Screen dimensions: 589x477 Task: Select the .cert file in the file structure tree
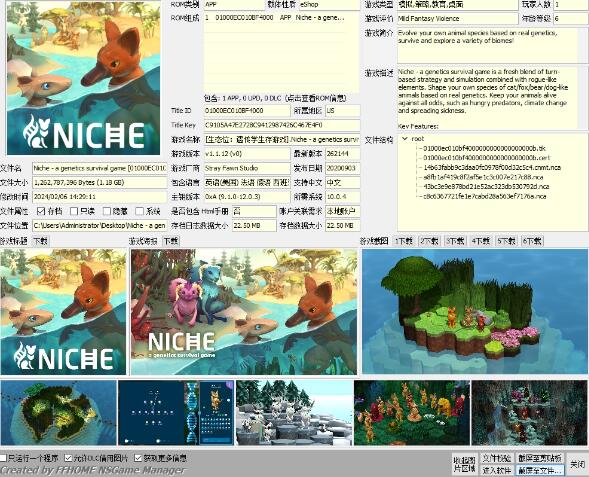tap(486, 158)
